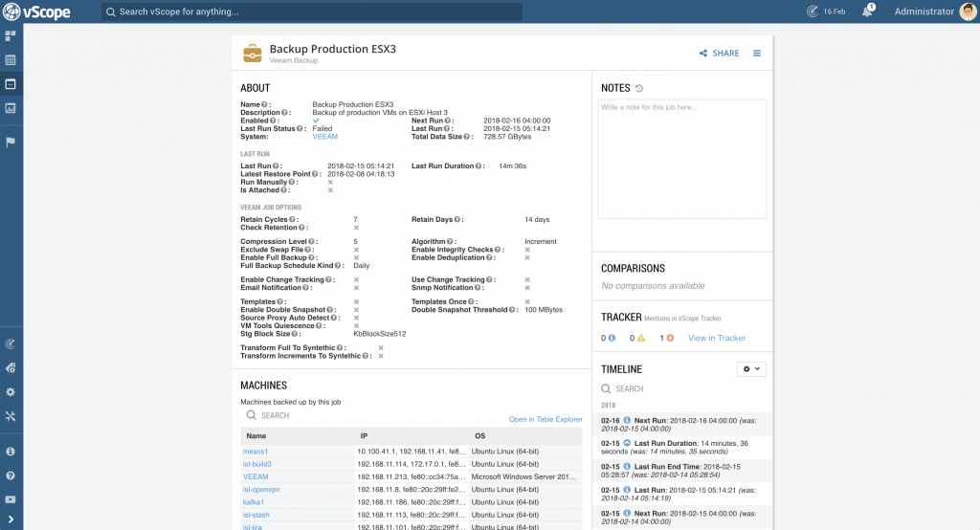Click help icon next to Total Data Size
Image resolution: width=980 pixels, height=530 pixels.
pyautogui.click(x=467, y=136)
